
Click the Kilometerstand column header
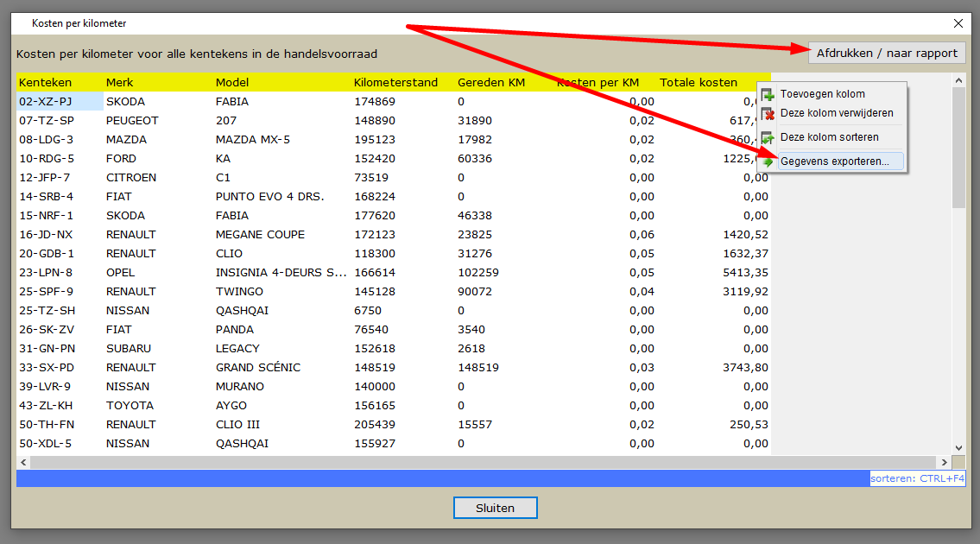pos(395,83)
